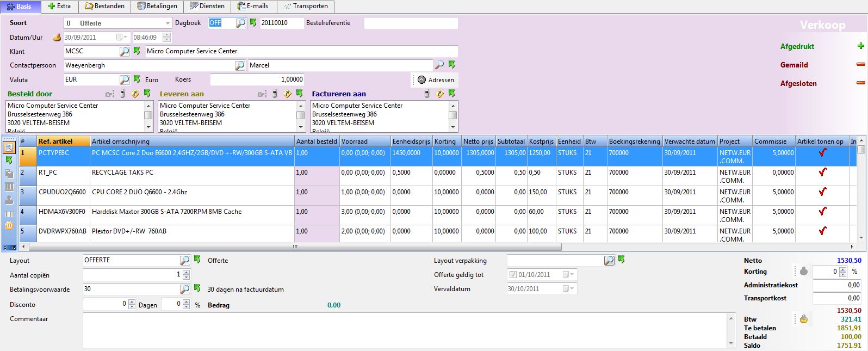Toggle the Gemaild red minus indicator

(860, 65)
